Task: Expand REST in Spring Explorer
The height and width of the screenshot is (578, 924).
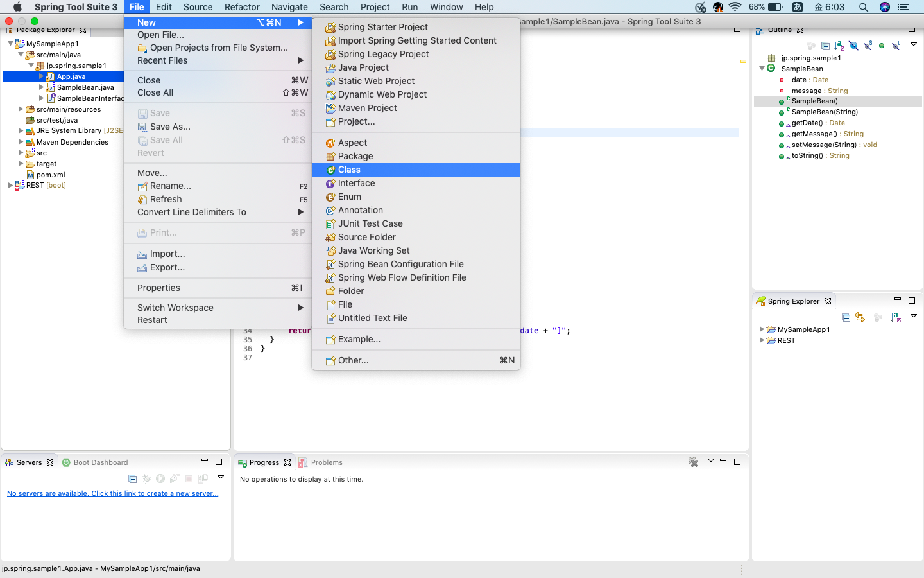Action: click(762, 340)
